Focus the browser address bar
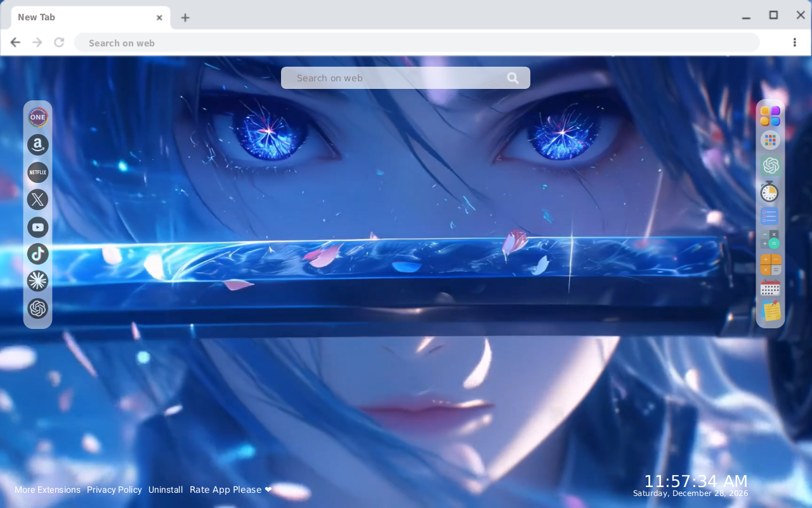Image resolution: width=812 pixels, height=508 pixels. pyautogui.click(x=417, y=43)
